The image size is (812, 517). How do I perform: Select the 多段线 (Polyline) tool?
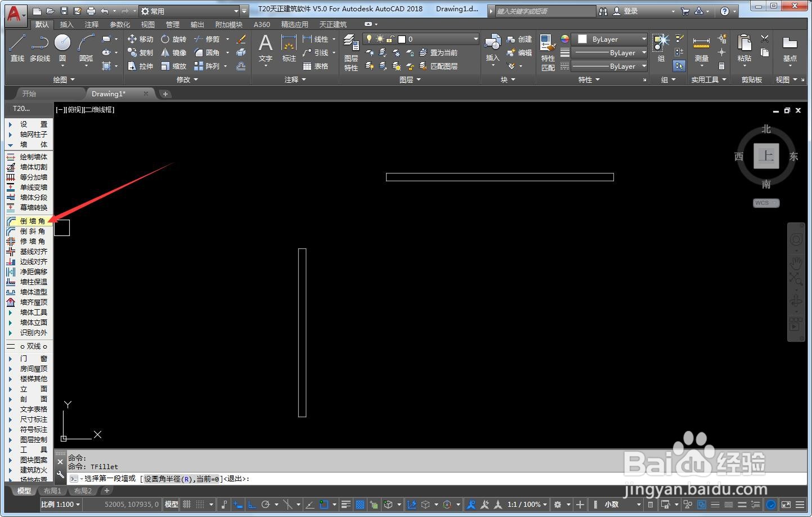pyautogui.click(x=40, y=47)
